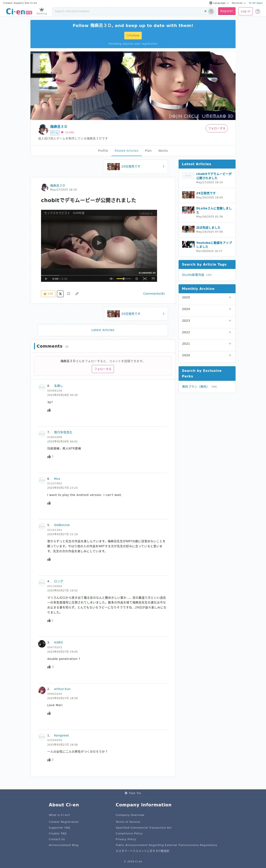Like comment 4 by ロング

(x=49, y=620)
